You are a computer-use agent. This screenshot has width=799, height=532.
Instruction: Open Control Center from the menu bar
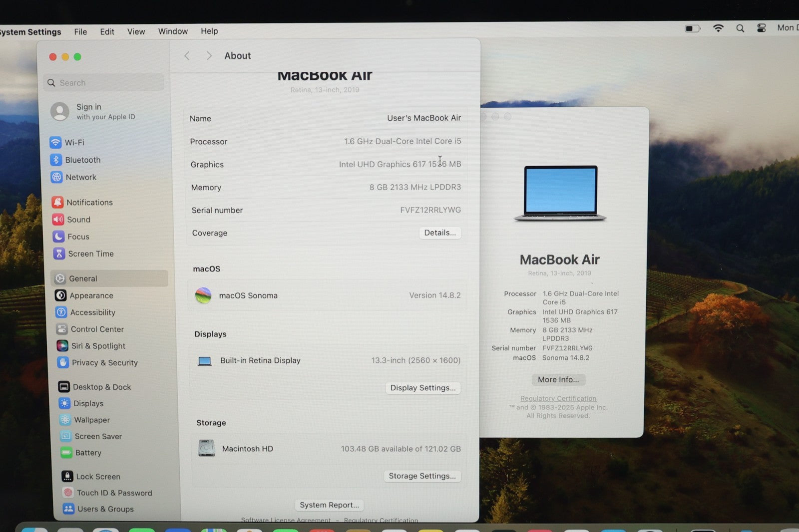pos(761,28)
